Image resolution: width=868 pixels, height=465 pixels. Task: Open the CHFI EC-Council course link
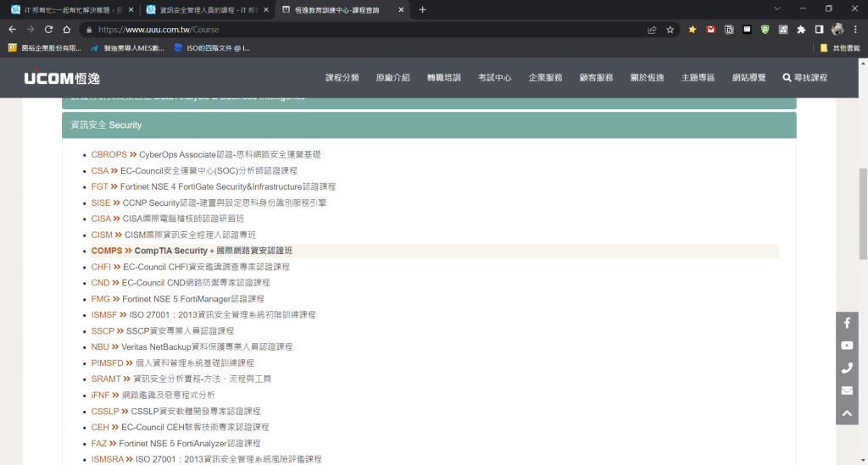click(191, 267)
